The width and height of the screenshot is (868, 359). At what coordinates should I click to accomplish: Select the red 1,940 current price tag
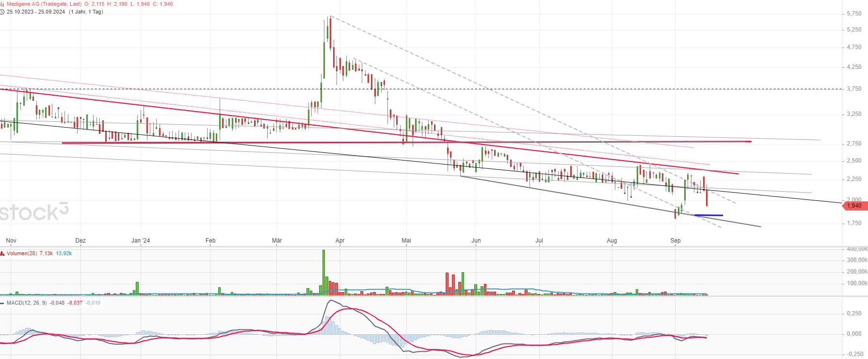point(854,206)
